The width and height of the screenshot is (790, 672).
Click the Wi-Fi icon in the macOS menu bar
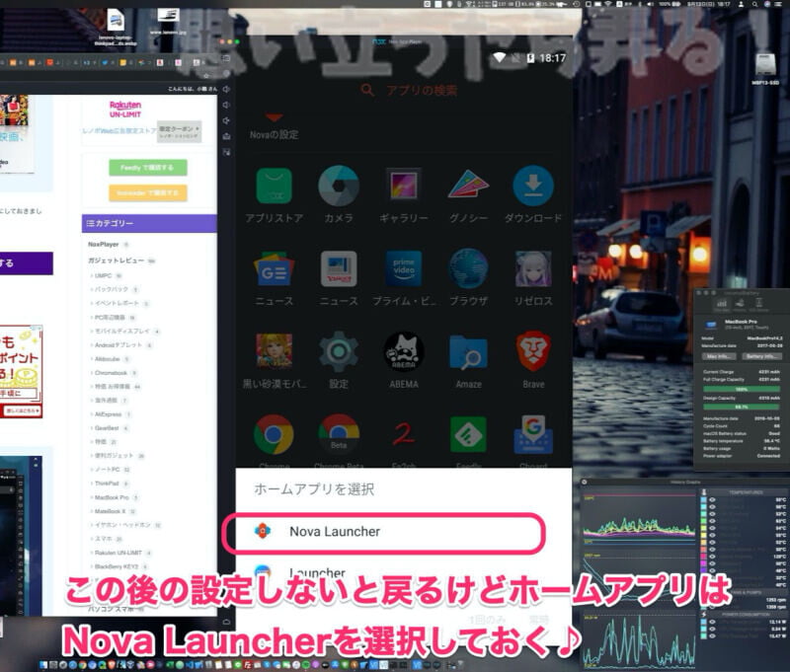[x=608, y=4]
